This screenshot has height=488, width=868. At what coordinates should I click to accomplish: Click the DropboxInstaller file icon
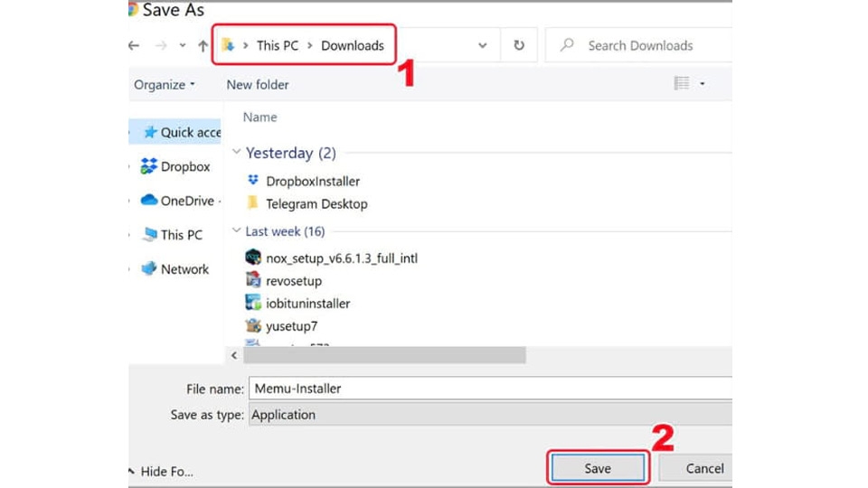coord(253,180)
